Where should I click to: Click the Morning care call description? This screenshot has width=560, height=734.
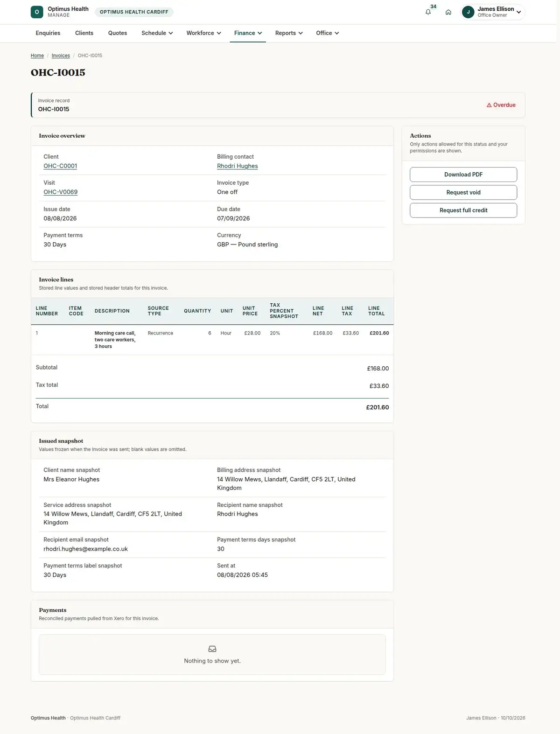point(115,340)
